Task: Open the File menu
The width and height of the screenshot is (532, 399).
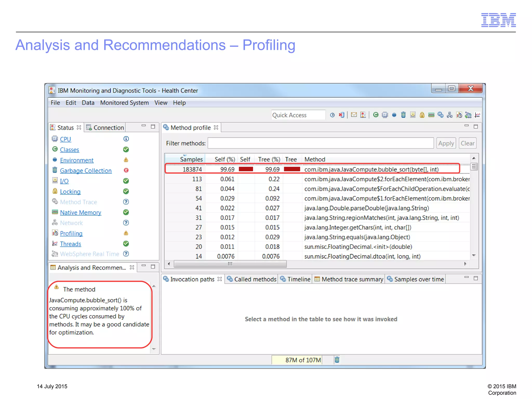Action: pos(55,103)
